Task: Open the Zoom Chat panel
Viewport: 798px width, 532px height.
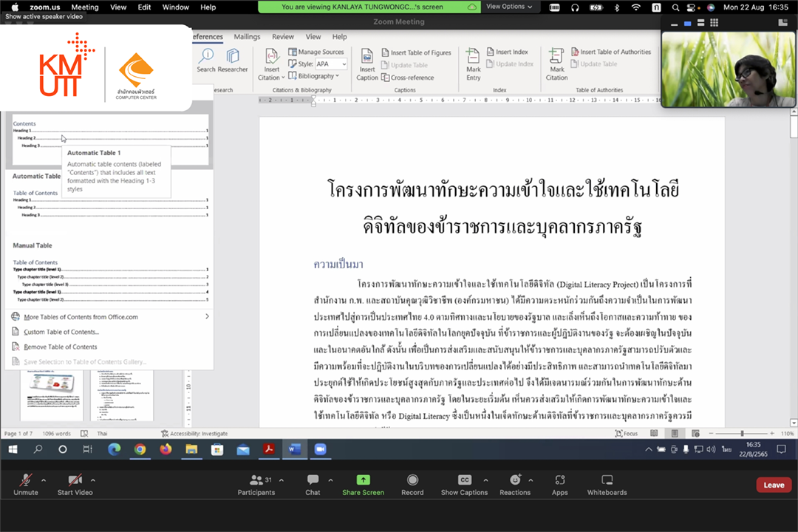Action: [x=313, y=484]
